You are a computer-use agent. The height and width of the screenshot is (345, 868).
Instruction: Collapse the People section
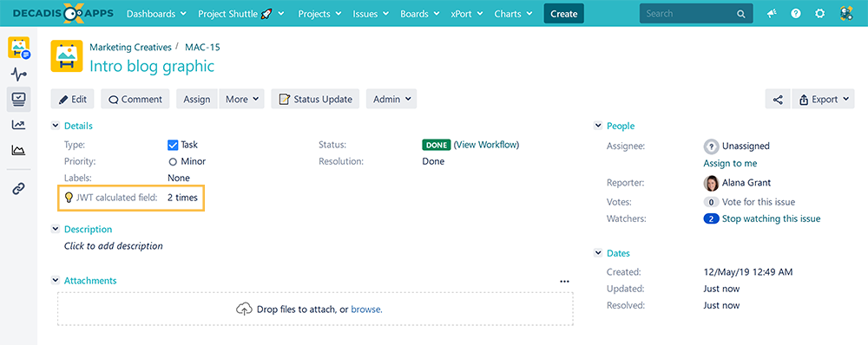pos(598,126)
